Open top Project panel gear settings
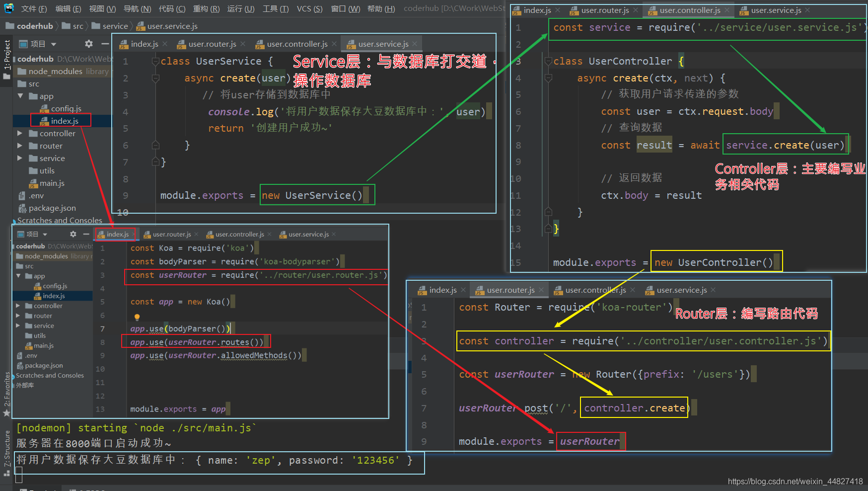Screen dimensions: 868x491 (x=89, y=44)
